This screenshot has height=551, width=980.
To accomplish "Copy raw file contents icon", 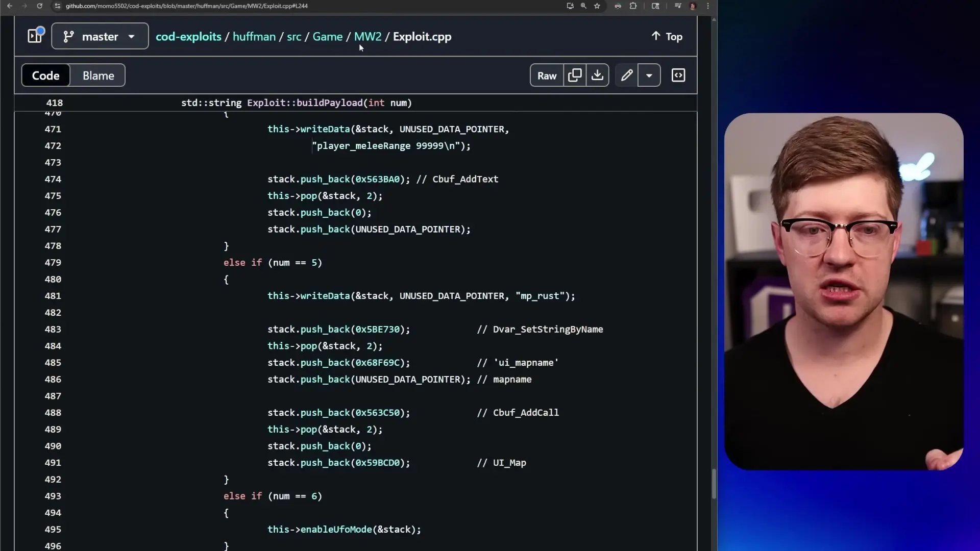I will click(575, 76).
